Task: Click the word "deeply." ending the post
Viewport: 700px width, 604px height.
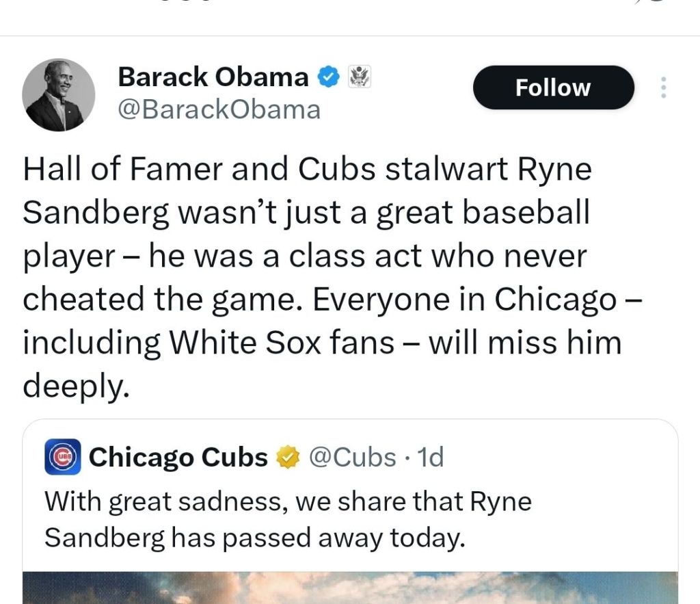Action: pyautogui.click(x=76, y=386)
